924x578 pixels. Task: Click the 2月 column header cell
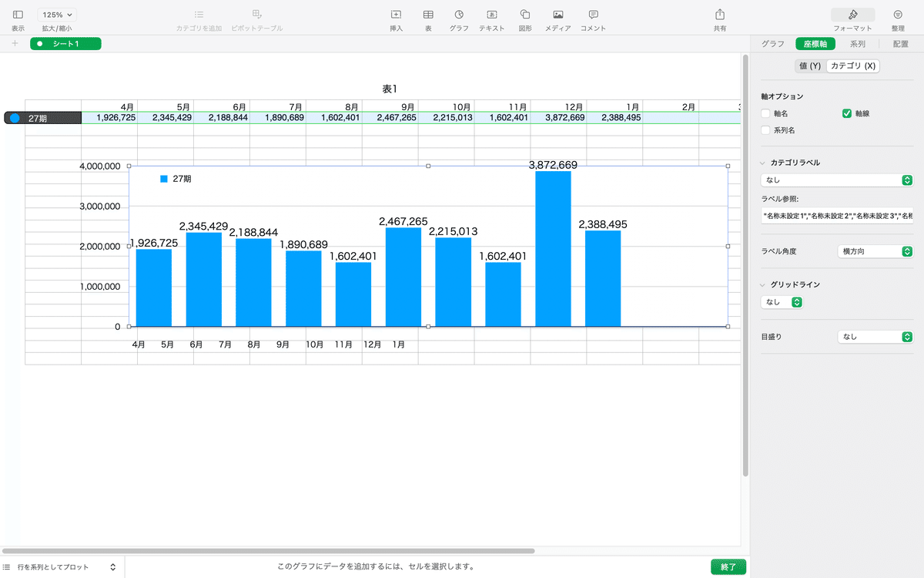pos(671,106)
